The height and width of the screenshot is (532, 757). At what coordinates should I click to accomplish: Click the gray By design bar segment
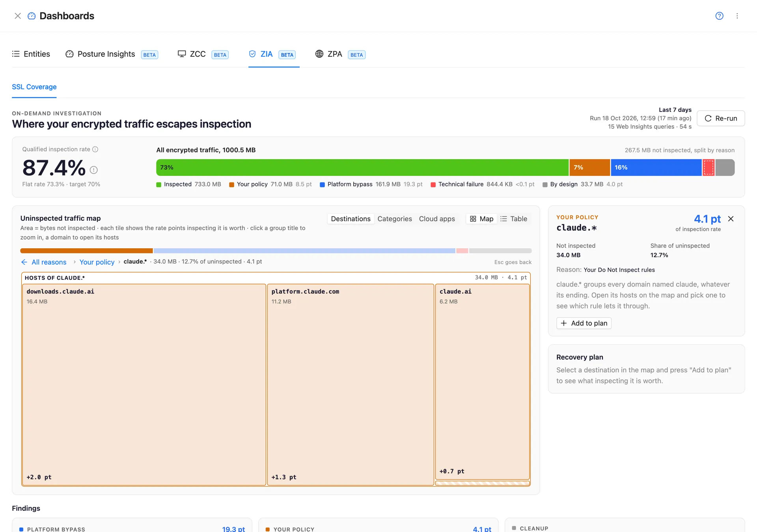click(725, 167)
